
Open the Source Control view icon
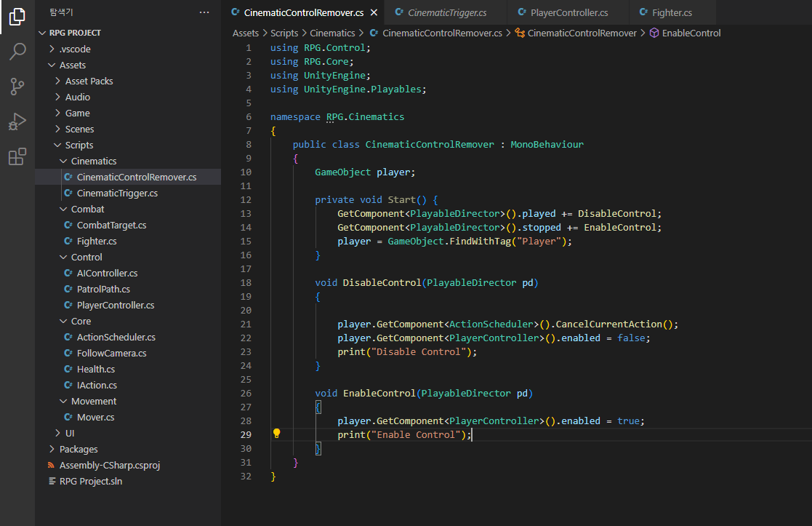coord(17,87)
